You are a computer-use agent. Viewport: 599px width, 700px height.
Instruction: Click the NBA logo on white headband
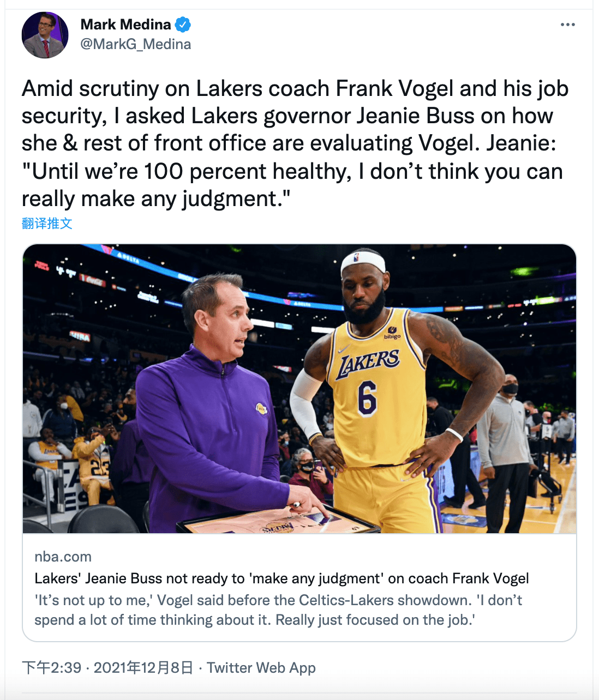pyautogui.click(x=357, y=256)
